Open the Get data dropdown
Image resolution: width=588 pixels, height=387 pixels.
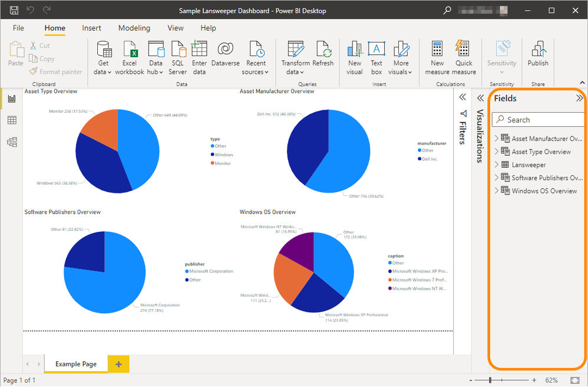pyautogui.click(x=103, y=72)
